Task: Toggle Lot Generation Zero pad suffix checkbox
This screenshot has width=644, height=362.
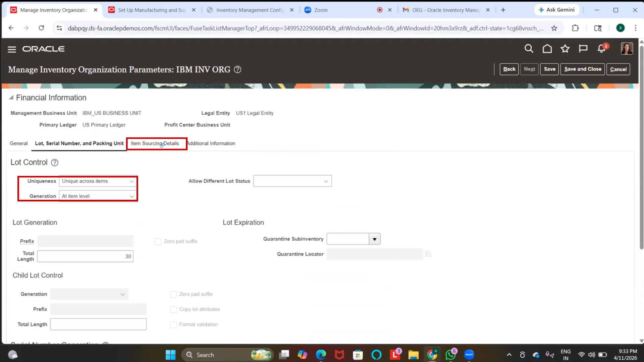Action: (x=158, y=242)
